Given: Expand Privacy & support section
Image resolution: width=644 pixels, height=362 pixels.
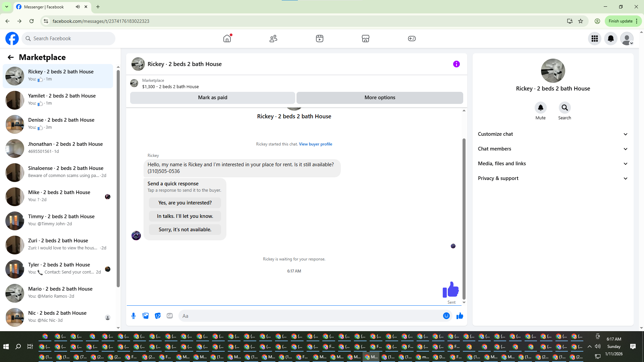Looking at the screenshot, I should point(553,178).
